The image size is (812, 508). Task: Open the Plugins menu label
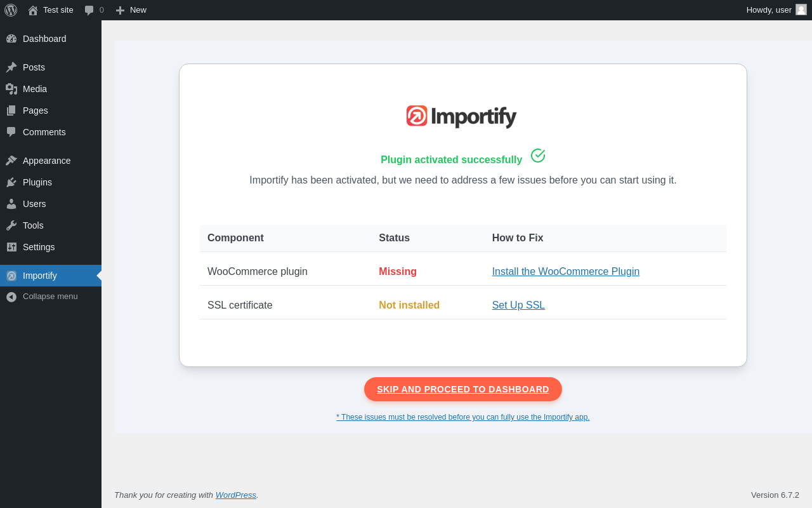click(37, 182)
